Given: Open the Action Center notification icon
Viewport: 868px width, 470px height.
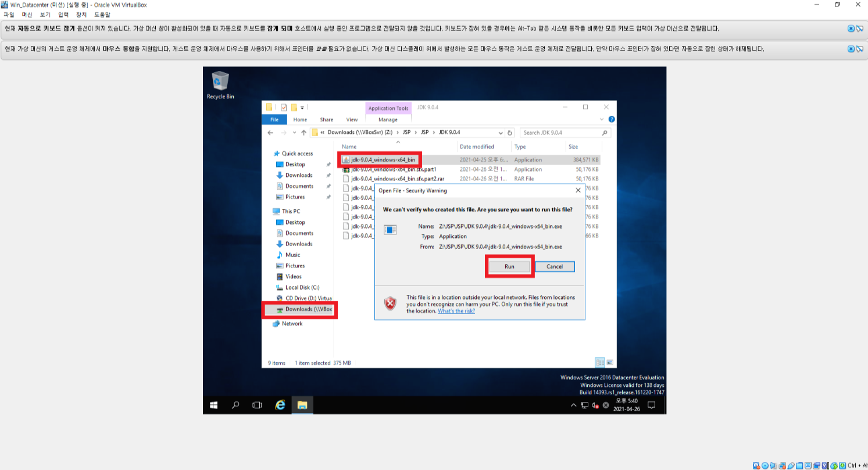Looking at the screenshot, I should pos(652,405).
